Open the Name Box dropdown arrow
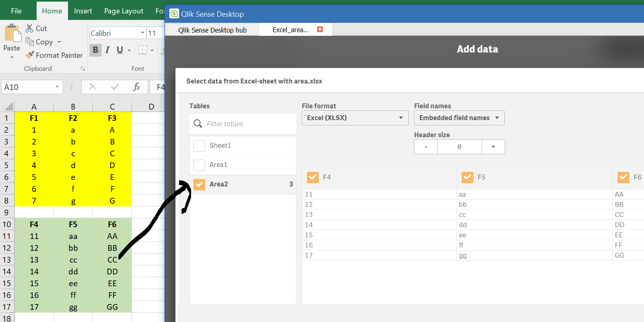 (x=57, y=87)
